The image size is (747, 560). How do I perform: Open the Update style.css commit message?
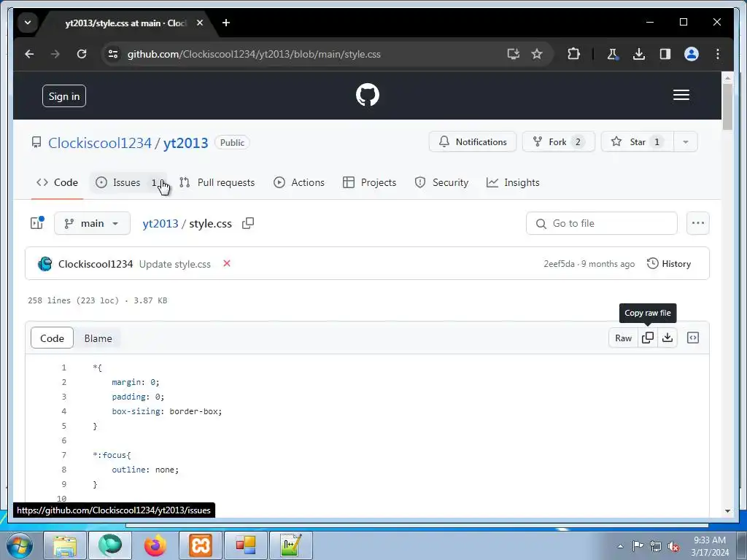pos(175,264)
